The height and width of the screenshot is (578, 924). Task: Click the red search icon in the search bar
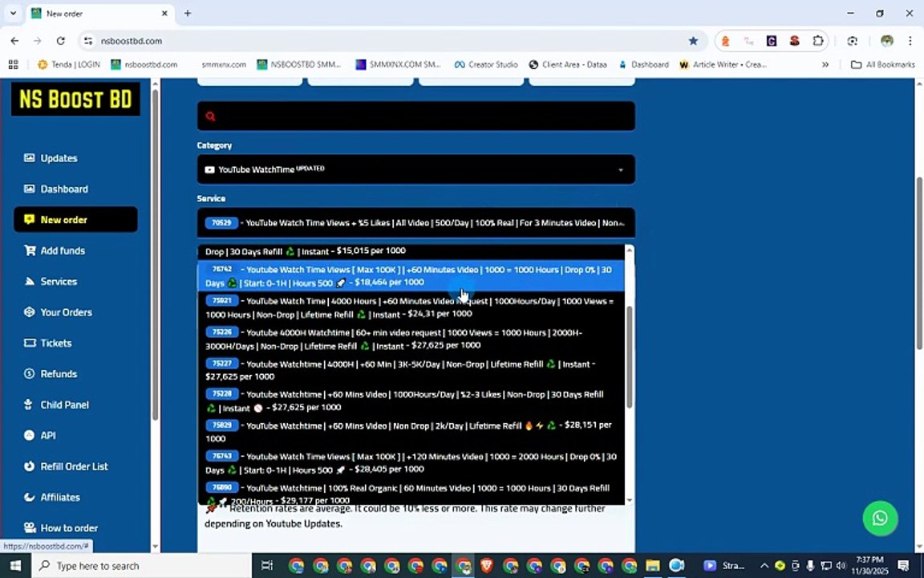pyautogui.click(x=210, y=116)
